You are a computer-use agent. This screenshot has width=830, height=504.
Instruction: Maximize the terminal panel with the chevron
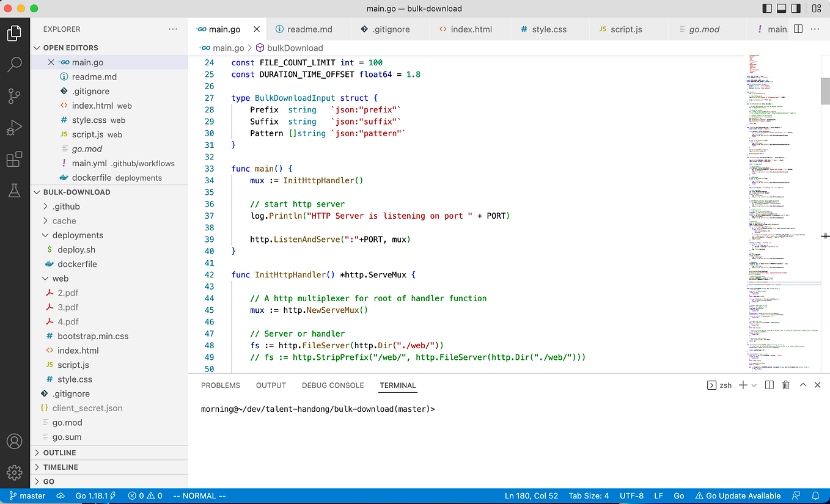(802, 385)
